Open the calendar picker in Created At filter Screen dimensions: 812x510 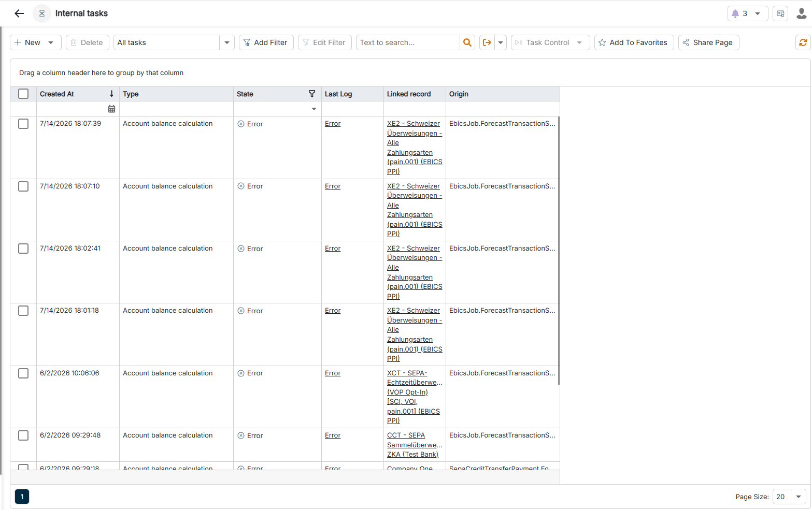(x=111, y=109)
